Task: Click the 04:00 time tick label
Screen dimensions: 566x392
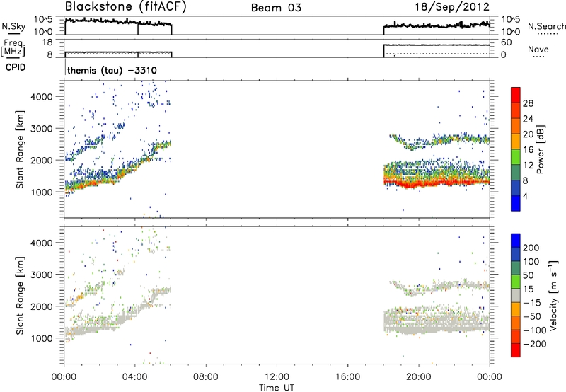Action: click(135, 377)
